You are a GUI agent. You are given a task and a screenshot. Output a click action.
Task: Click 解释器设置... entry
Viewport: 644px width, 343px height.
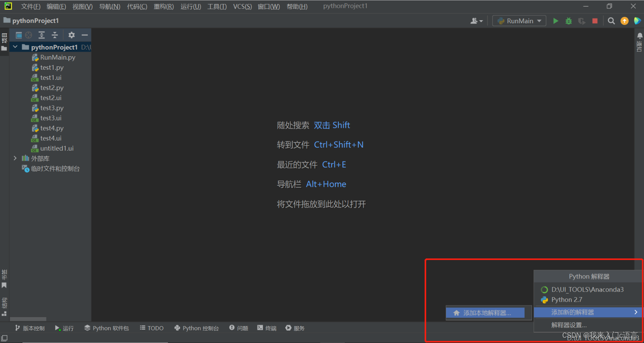coord(587,325)
